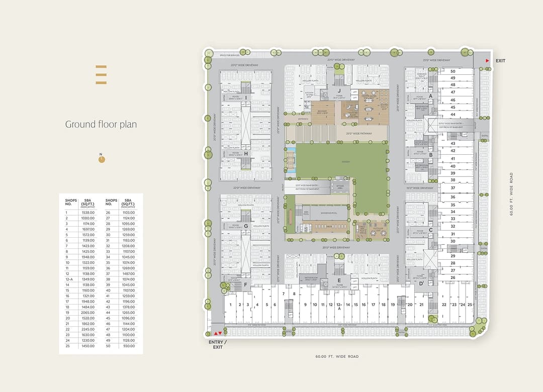The height and width of the screenshot is (392, 543).
Task: Click table value 1128.00
Action: [x=129, y=340]
